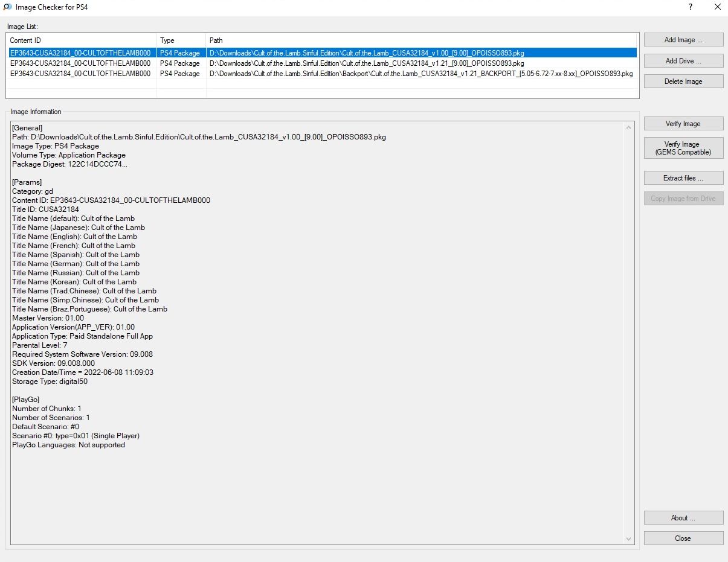Click the Image Checker app icon in title bar

[7, 7]
